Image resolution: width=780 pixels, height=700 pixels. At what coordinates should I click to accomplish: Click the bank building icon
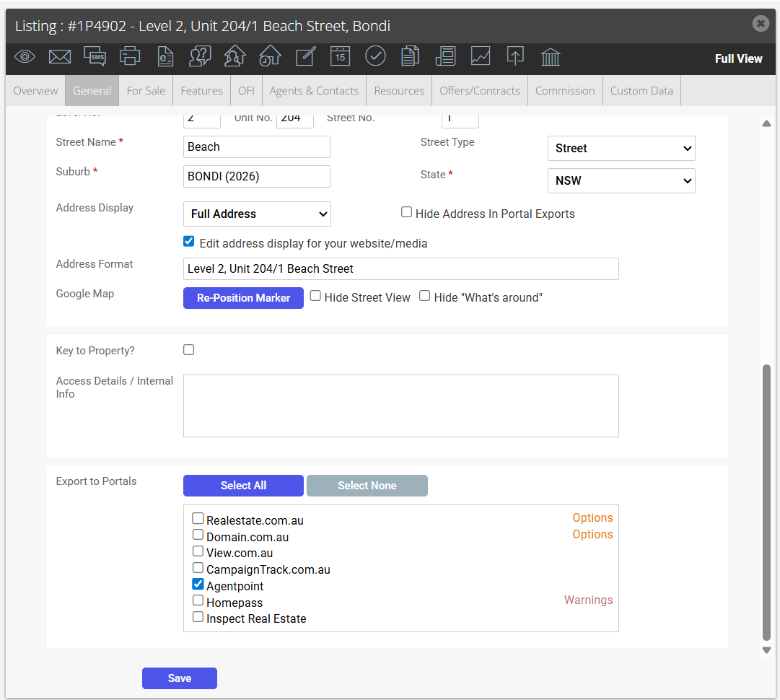tap(551, 57)
